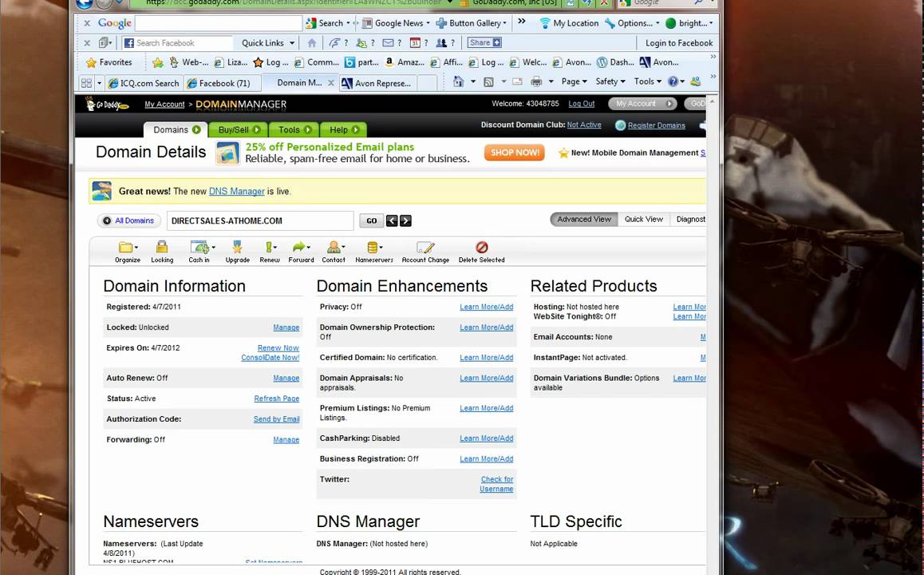Click Learn More/Add for Privacy
The image size is (924, 575).
pos(486,307)
